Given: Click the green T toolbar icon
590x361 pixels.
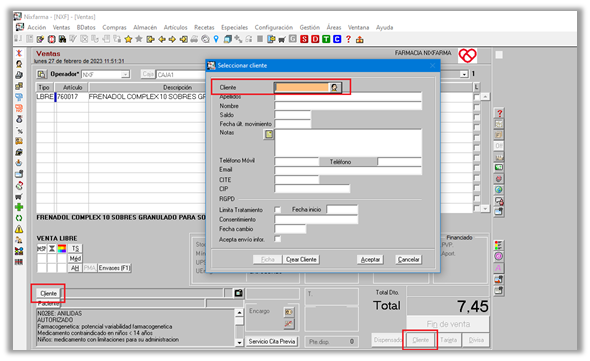Looking at the screenshot, I should (326, 39).
